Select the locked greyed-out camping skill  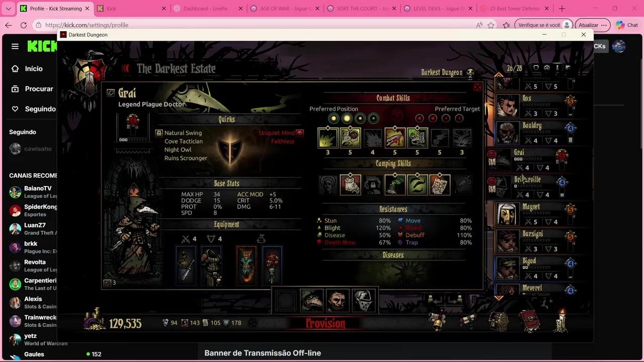(x=372, y=185)
